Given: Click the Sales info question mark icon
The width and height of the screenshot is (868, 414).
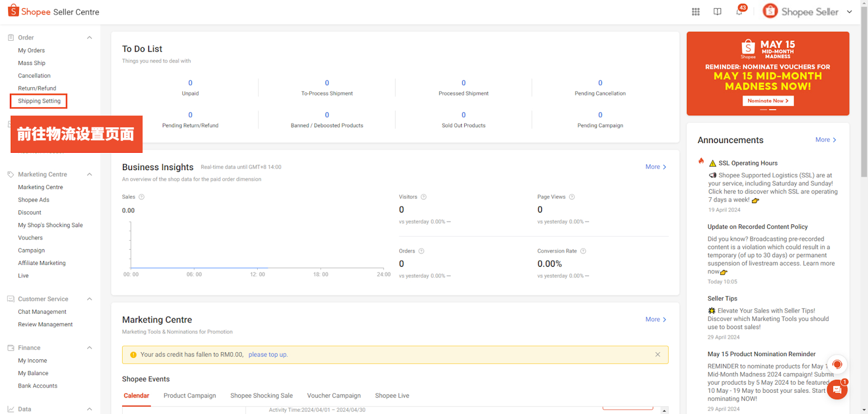Looking at the screenshot, I should pyautogui.click(x=142, y=197).
